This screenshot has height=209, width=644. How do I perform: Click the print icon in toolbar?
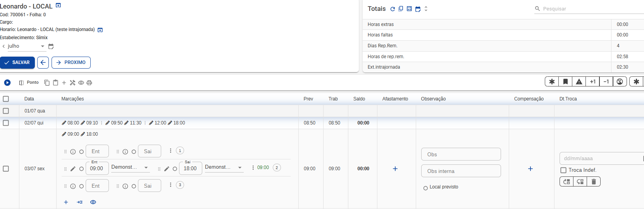89,83
